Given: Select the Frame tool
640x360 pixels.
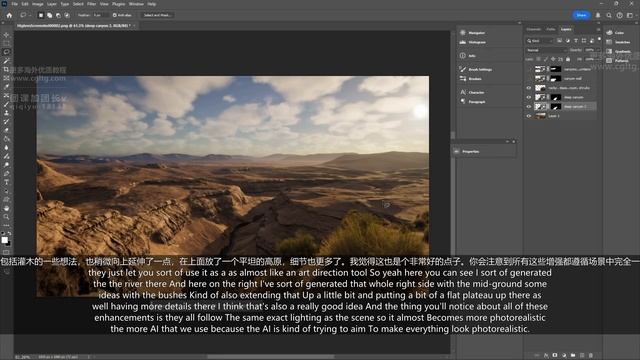Looking at the screenshot, I should click(6, 78).
